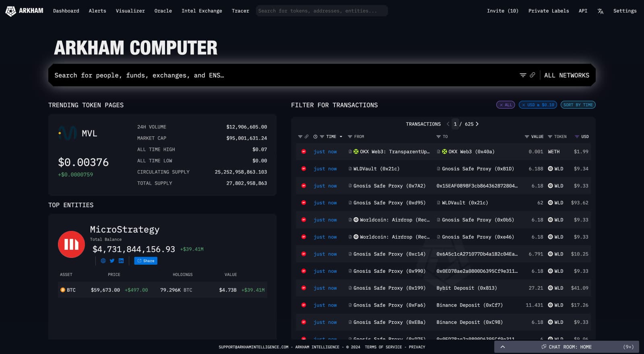Open Intel Exchange
The width and height of the screenshot is (644, 354).
click(x=202, y=11)
